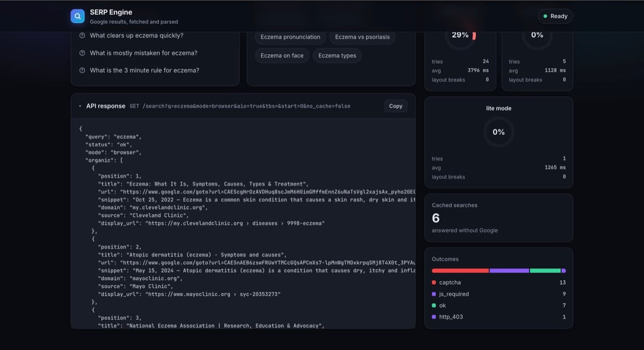Collapse the API response section triangle
Viewport: 644px width, 350px height.
tap(80, 106)
